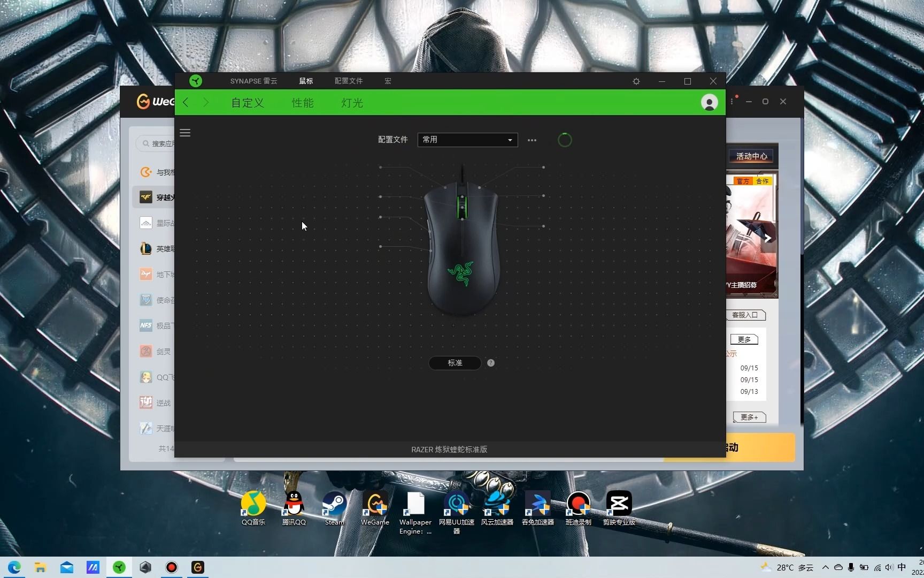
Task: Switch to 鼠标 top tab
Action: [x=306, y=81]
